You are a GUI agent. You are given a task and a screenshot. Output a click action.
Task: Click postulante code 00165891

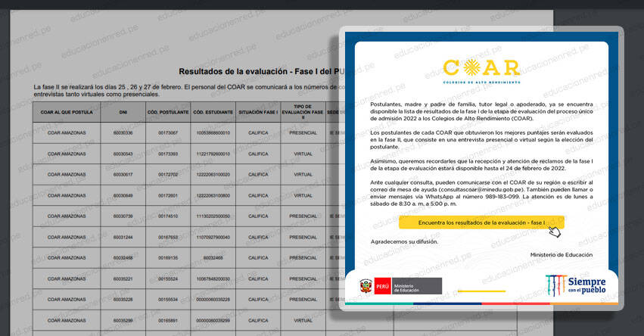point(168,320)
